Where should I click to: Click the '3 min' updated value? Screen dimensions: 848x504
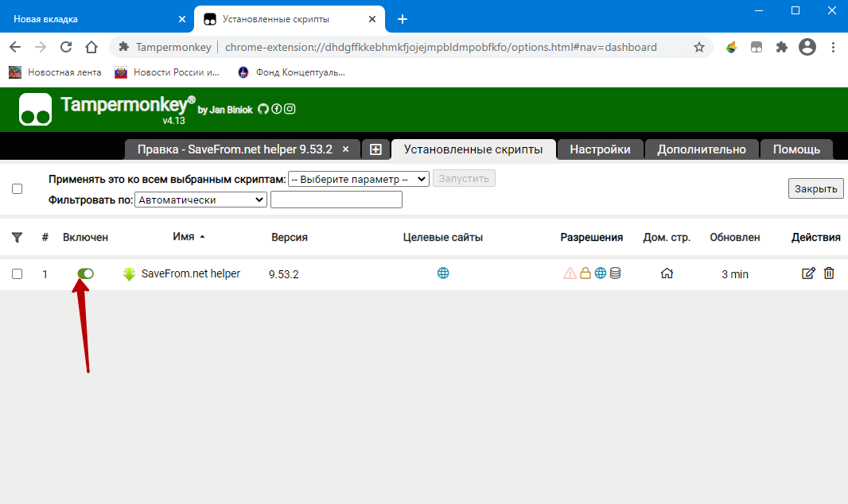(x=734, y=274)
